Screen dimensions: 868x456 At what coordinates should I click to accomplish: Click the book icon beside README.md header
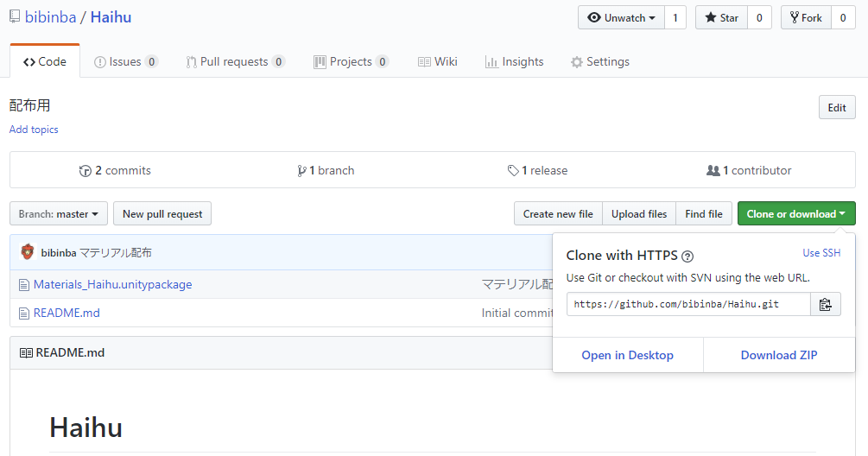click(26, 353)
